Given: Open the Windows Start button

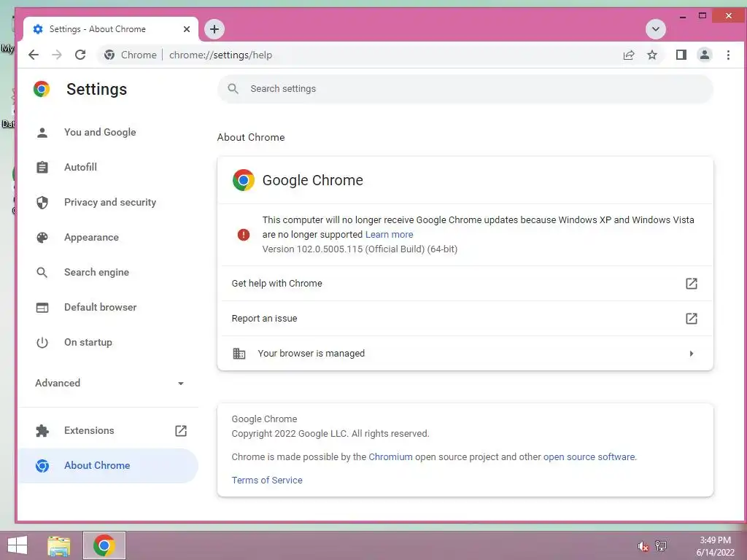Looking at the screenshot, I should tap(18, 545).
